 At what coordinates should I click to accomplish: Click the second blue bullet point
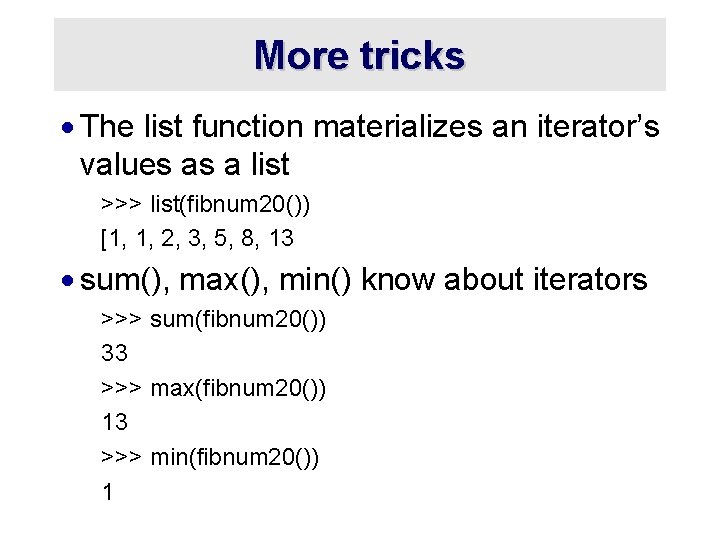click(68, 280)
